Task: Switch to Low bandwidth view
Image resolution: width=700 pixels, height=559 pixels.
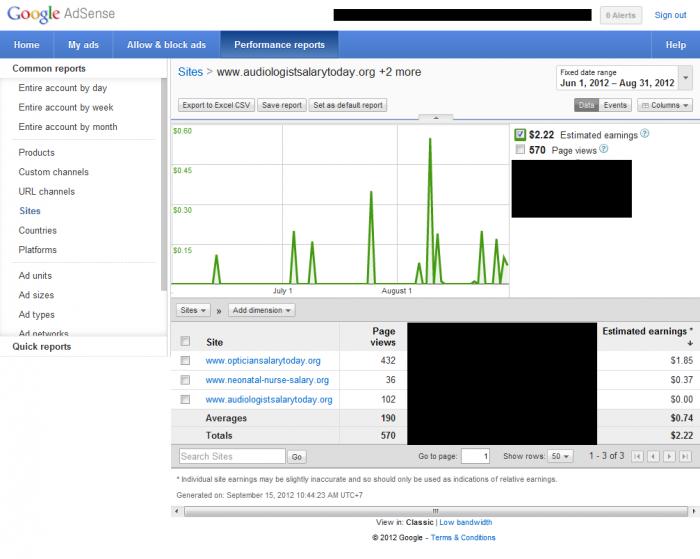Action: tap(466, 522)
